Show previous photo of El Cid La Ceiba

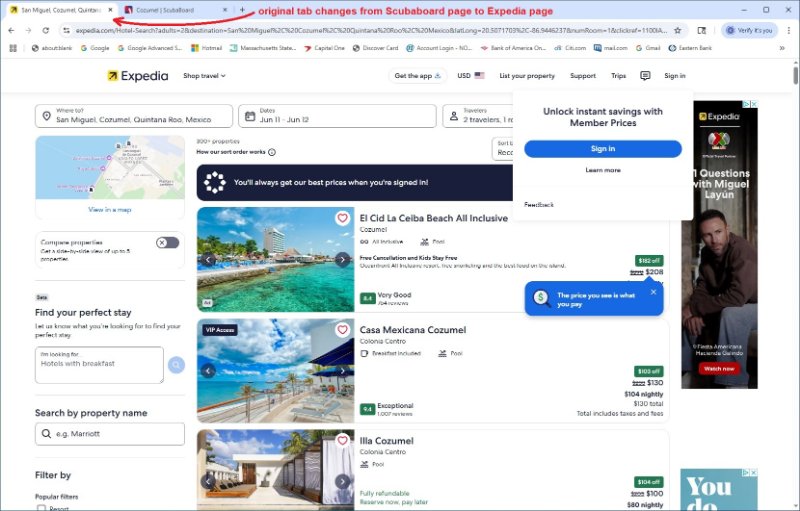click(208, 260)
